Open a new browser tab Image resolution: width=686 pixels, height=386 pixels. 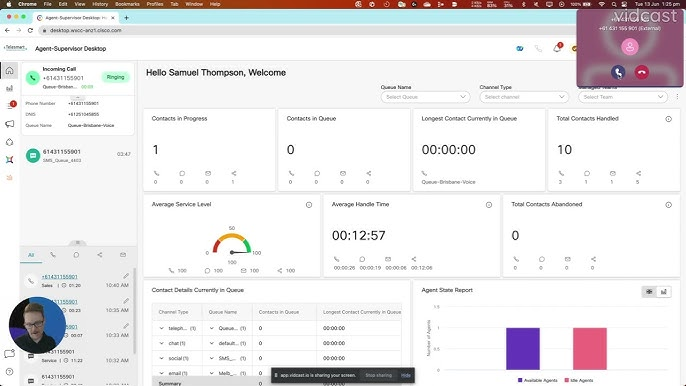(x=126, y=18)
